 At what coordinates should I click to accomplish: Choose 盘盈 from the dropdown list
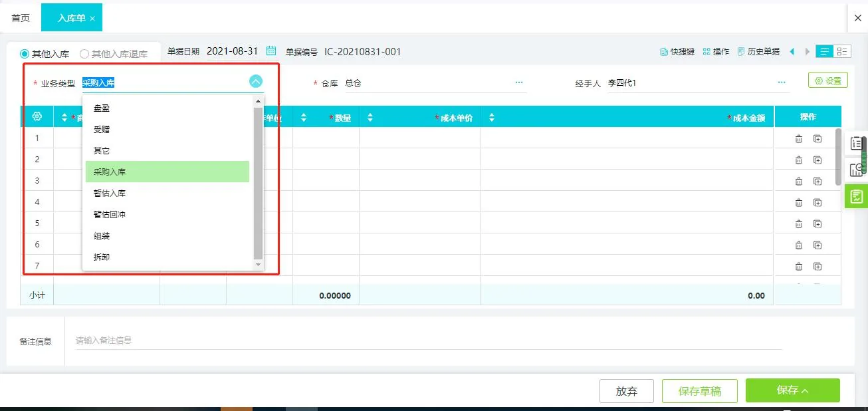click(x=167, y=108)
